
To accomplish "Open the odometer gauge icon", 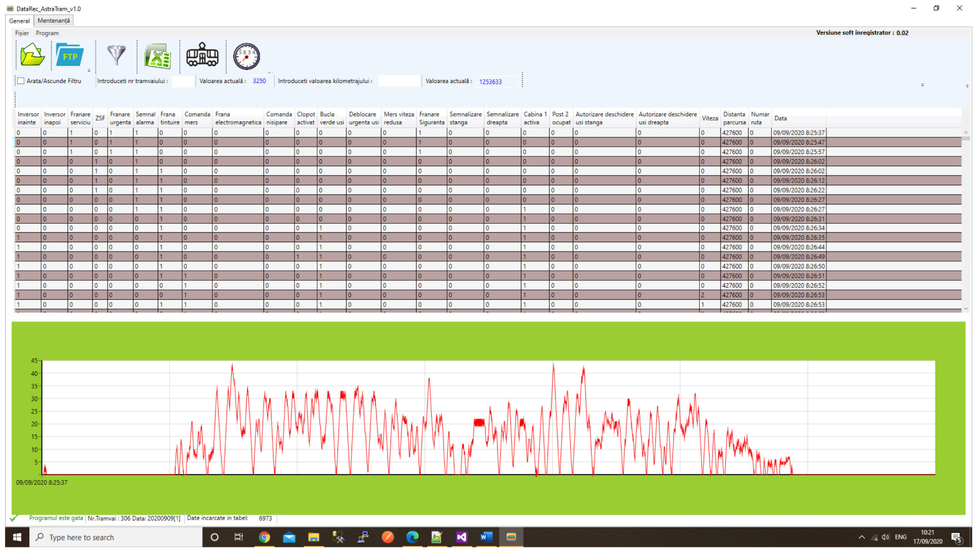I will pyautogui.click(x=247, y=56).
